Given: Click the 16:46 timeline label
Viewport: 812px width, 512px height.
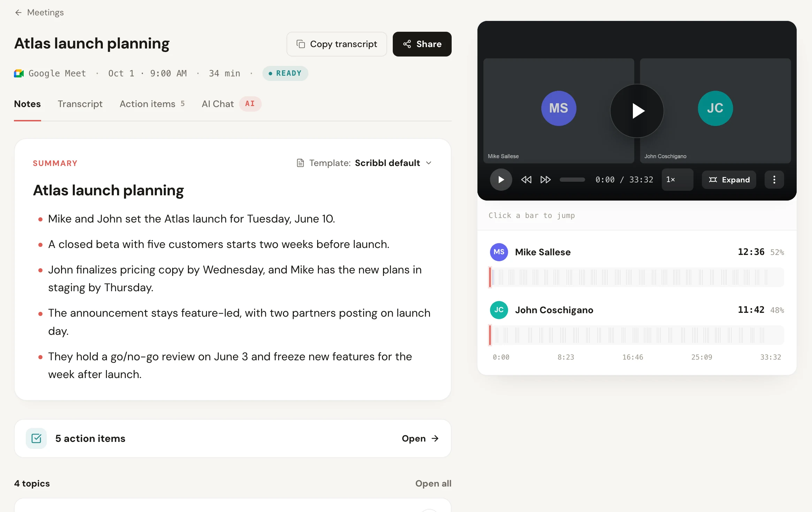Looking at the screenshot, I should [633, 357].
